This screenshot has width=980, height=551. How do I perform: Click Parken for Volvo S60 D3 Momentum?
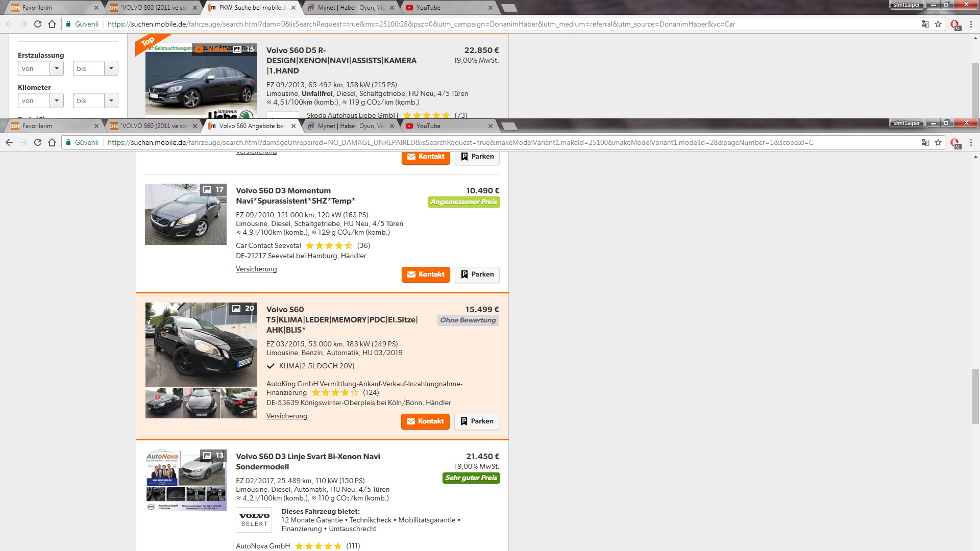(477, 274)
